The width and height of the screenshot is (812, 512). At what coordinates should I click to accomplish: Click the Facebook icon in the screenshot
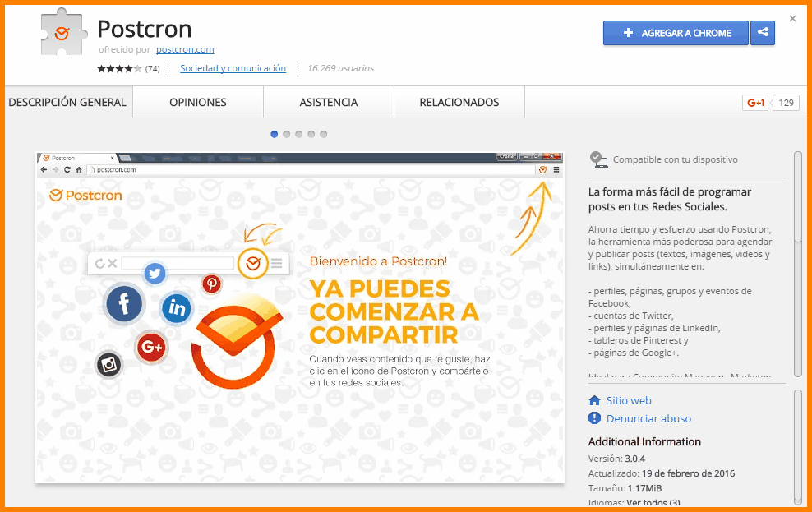pos(124,303)
